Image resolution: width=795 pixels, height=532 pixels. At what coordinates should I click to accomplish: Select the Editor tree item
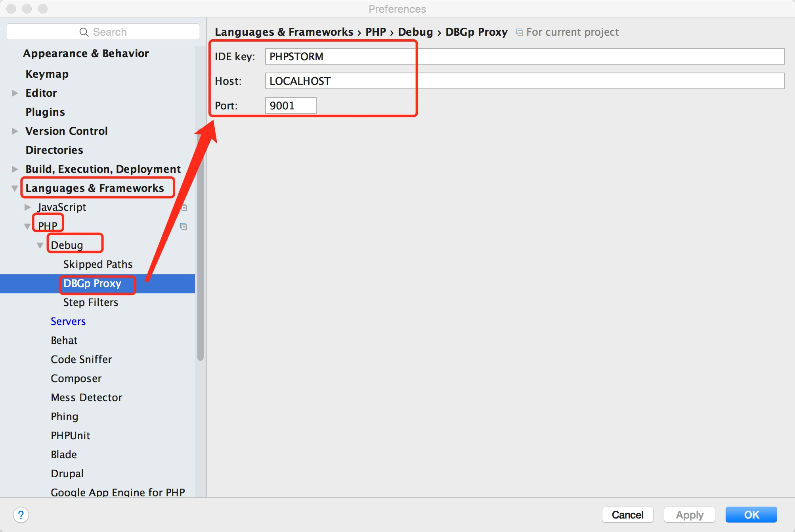point(41,93)
